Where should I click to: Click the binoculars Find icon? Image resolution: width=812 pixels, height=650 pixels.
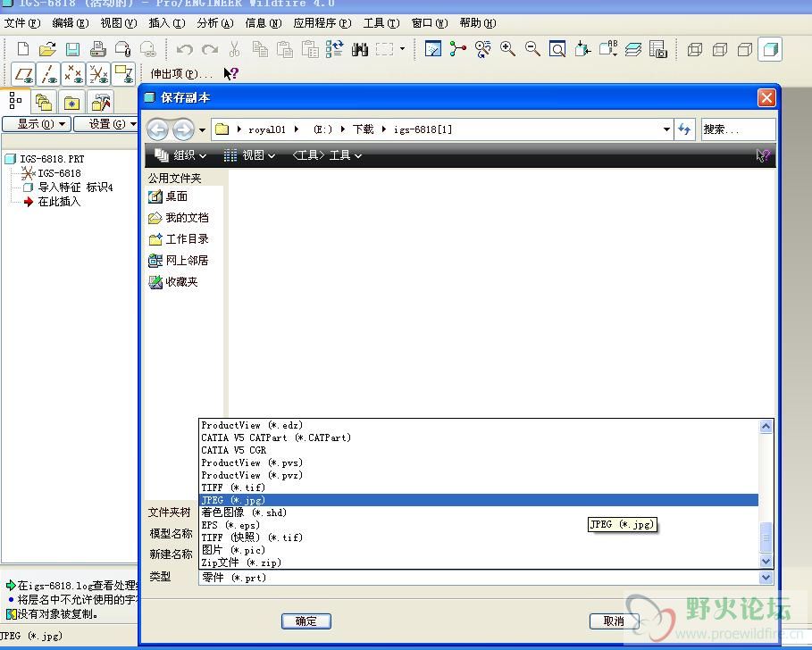[x=359, y=50]
